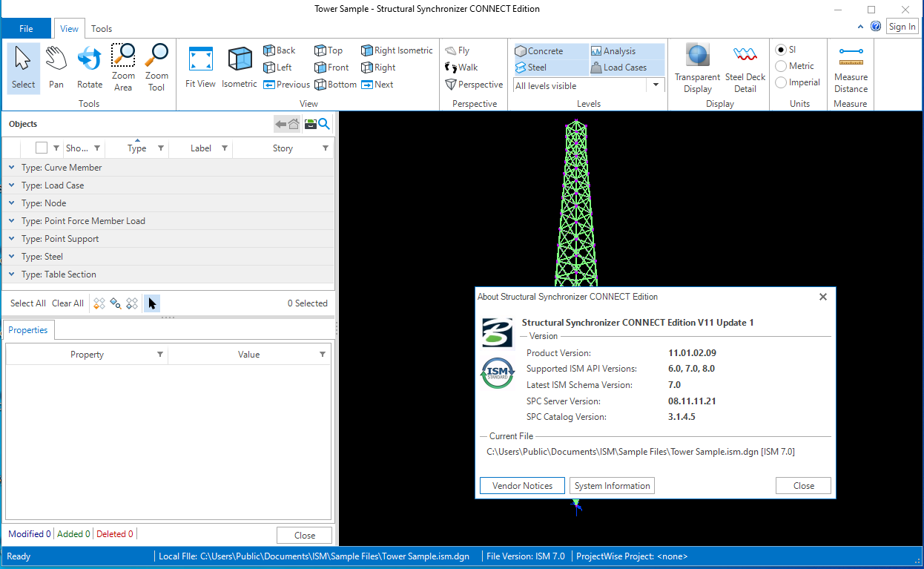Open the Value column filter in Properties
Viewport: 924px width, 569px height.
[x=323, y=355]
